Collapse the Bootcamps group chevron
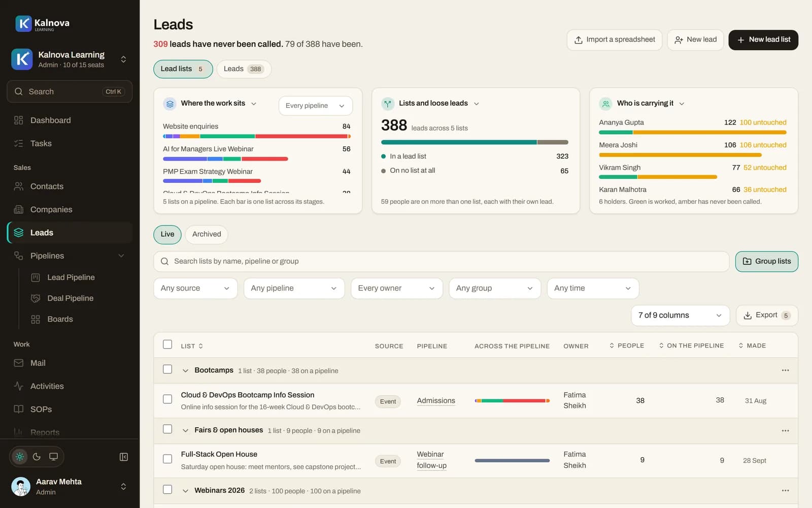Screen dimensions: 812x508 click(185, 371)
